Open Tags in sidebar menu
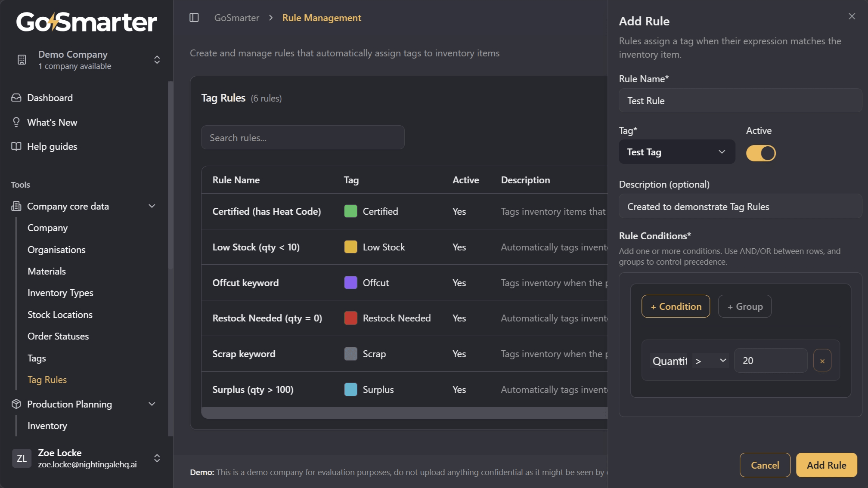Image resolution: width=868 pixels, height=488 pixels. (37, 358)
